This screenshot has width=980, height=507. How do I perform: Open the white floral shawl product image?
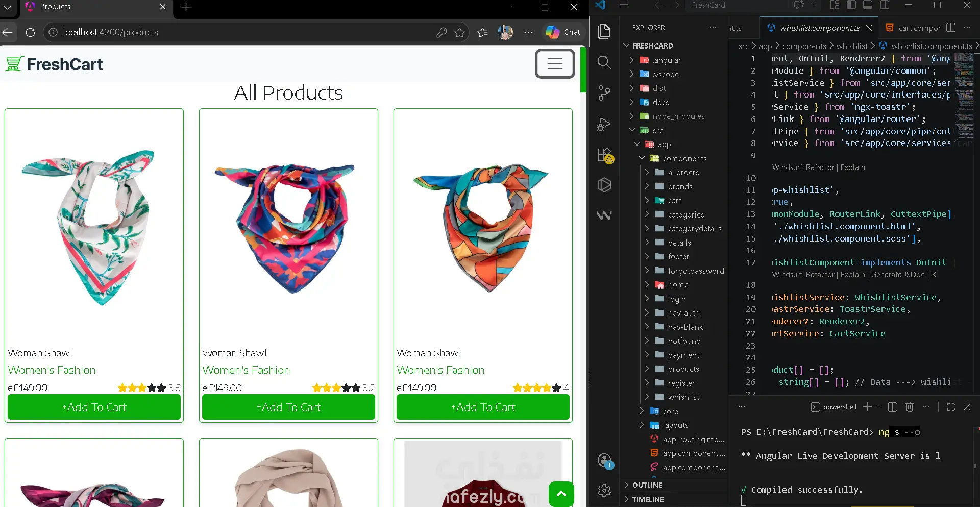[94, 227]
